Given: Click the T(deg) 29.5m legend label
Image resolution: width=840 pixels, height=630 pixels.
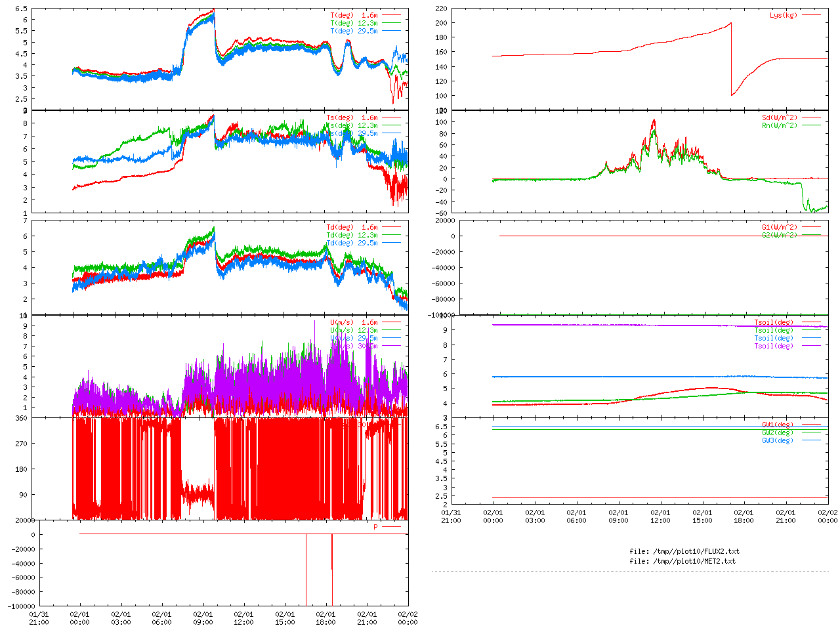Looking at the screenshot, I should 354,31.
